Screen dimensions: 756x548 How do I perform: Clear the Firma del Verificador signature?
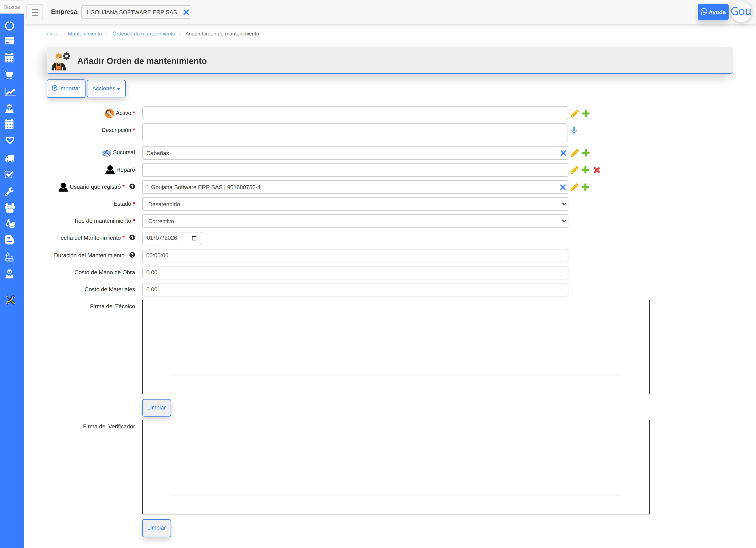pyautogui.click(x=156, y=528)
